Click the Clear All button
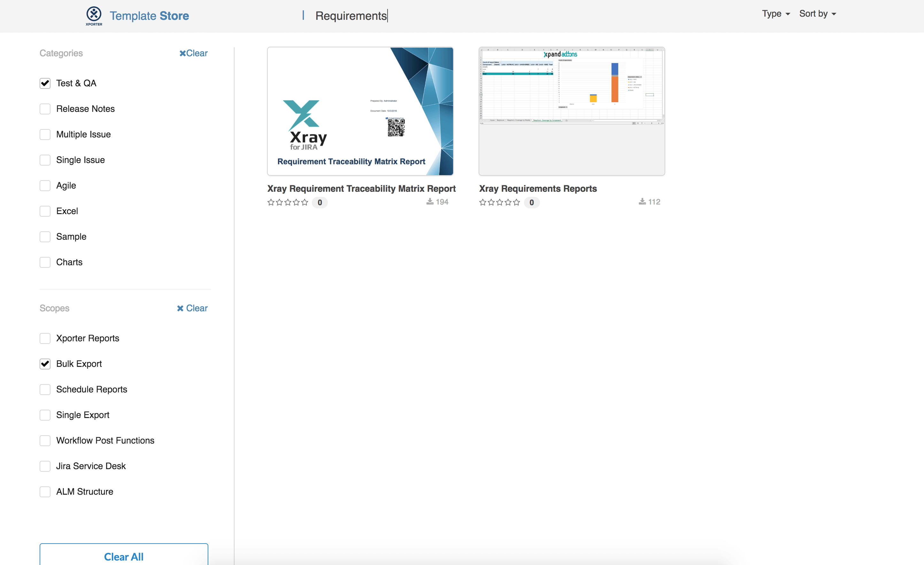924x565 pixels. tap(124, 555)
